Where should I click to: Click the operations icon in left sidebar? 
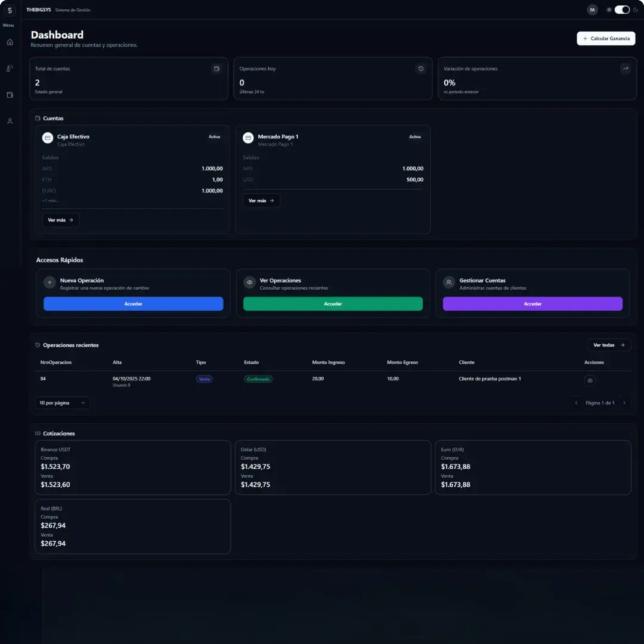pos(10,69)
